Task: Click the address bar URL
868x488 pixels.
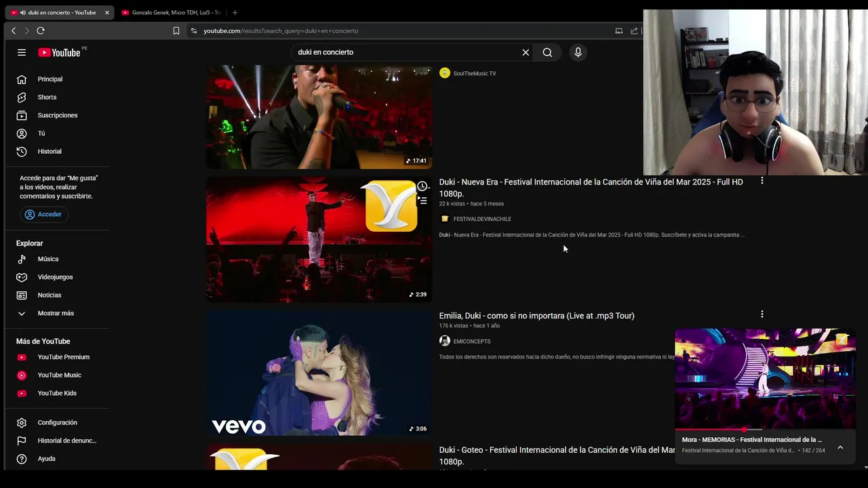Action: click(x=281, y=30)
